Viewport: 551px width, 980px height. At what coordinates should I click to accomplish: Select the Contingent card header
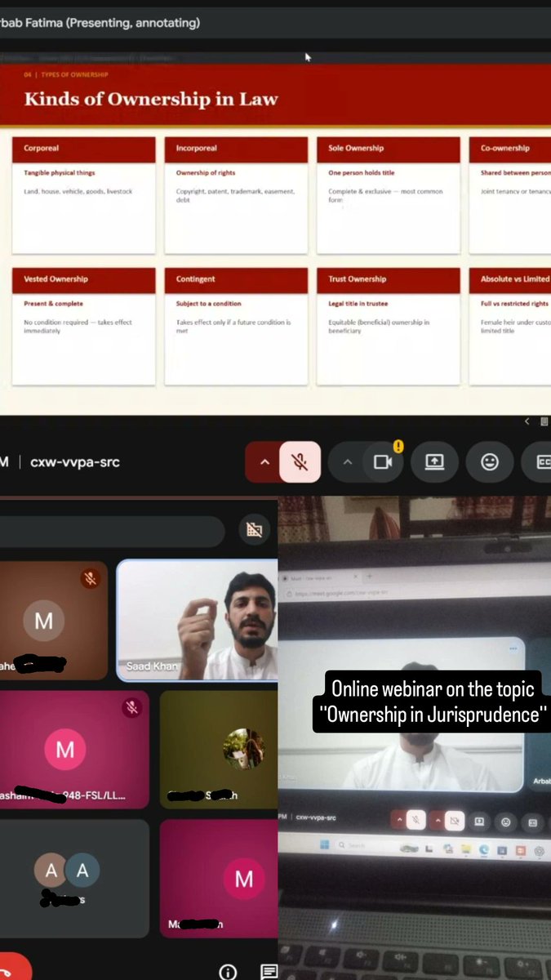[x=236, y=279]
